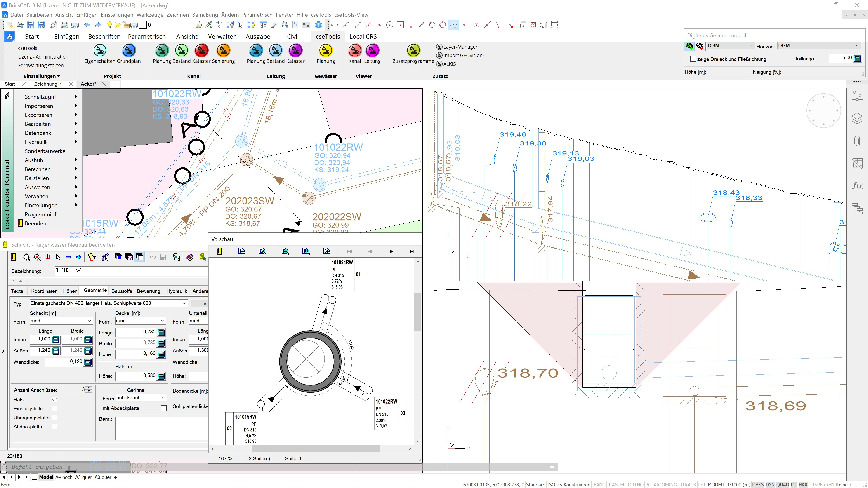Click the save disk icon in Schacht toolbar
This screenshot has height=488, width=868.
pyautogui.click(x=163, y=257)
